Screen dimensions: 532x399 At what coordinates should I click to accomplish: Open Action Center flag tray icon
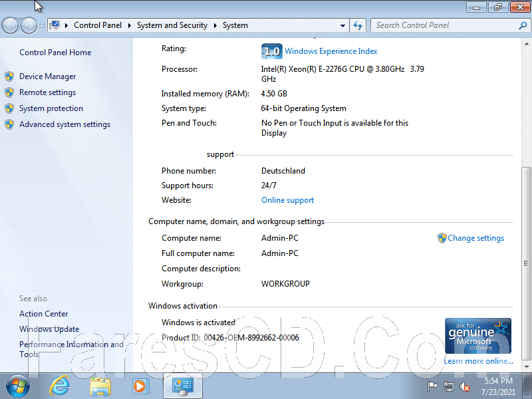tap(432, 386)
